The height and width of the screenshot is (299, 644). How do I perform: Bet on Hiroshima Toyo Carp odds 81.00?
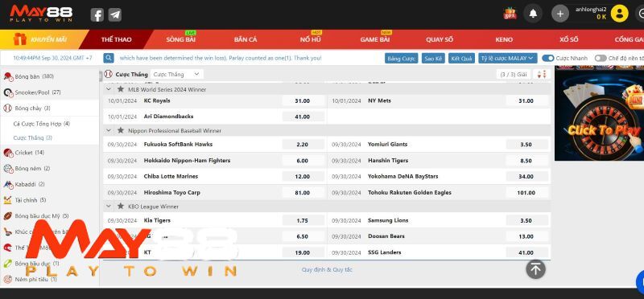pyautogui.click(x=303, y=192)
